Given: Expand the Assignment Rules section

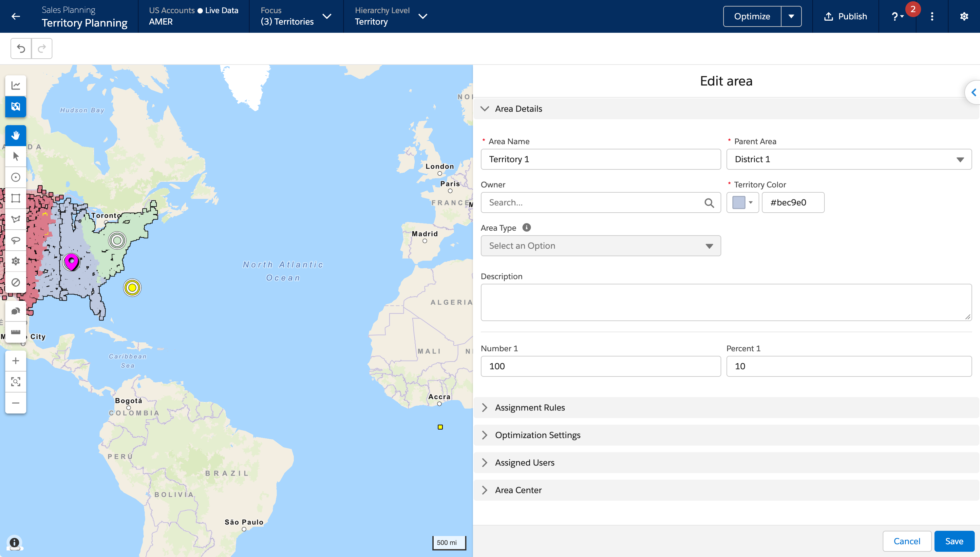Looking at the screenshot, I should tap(726, 407).
